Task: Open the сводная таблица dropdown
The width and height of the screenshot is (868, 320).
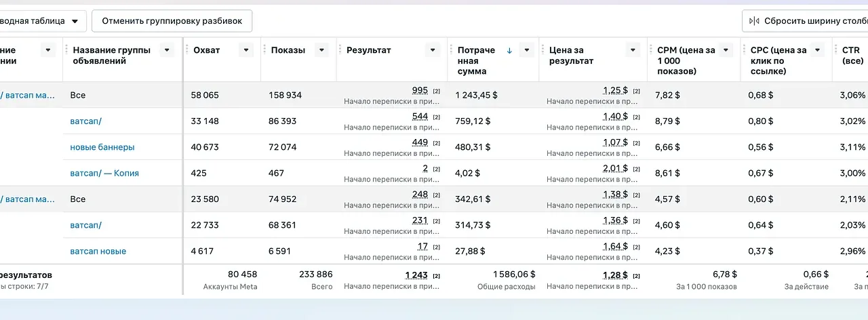Action: coord(41,21)
